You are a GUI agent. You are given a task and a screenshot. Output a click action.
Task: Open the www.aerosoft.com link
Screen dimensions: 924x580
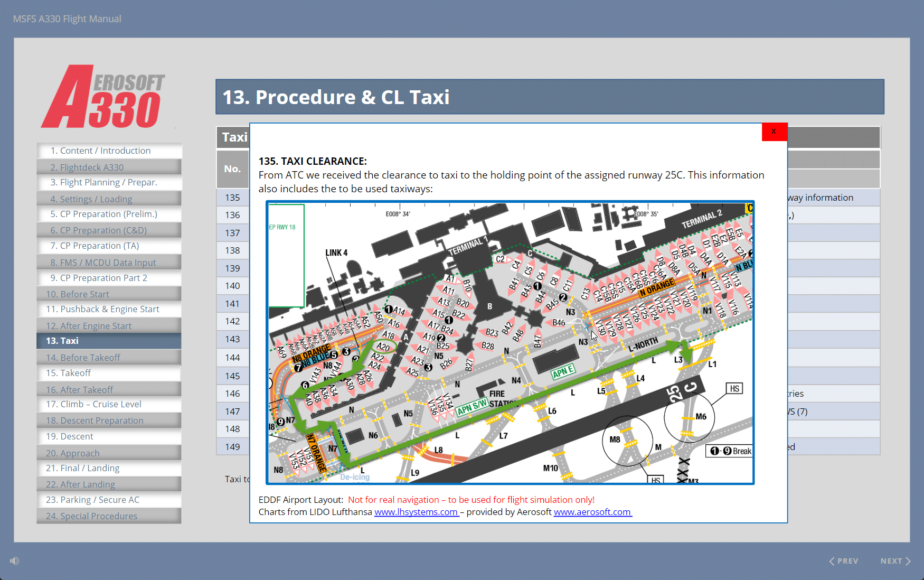tap(592, 512)
